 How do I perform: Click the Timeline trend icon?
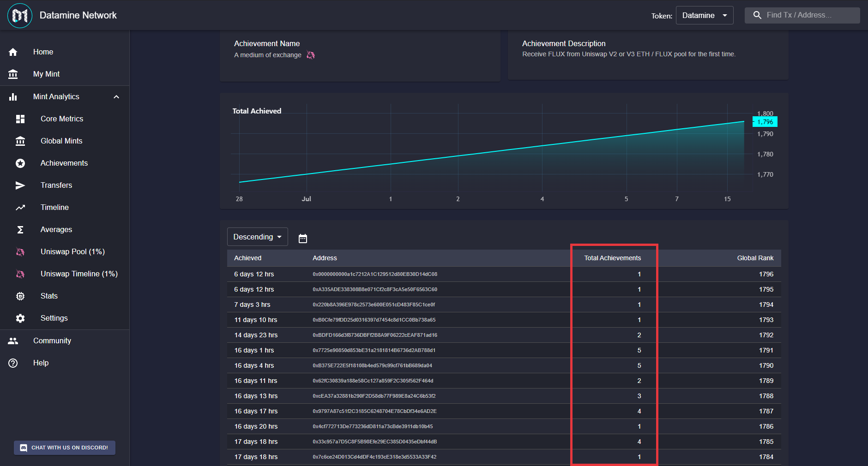(20, 208)
